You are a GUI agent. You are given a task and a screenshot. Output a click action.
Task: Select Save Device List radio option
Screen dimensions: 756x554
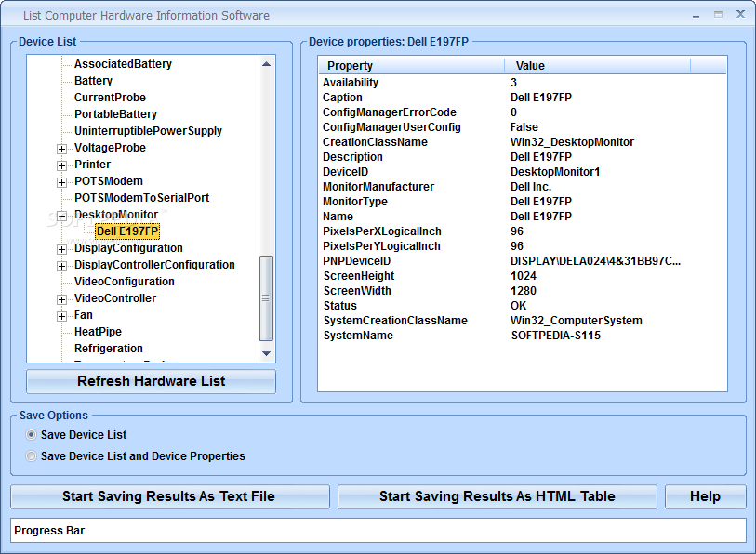(x=31, y=435)
